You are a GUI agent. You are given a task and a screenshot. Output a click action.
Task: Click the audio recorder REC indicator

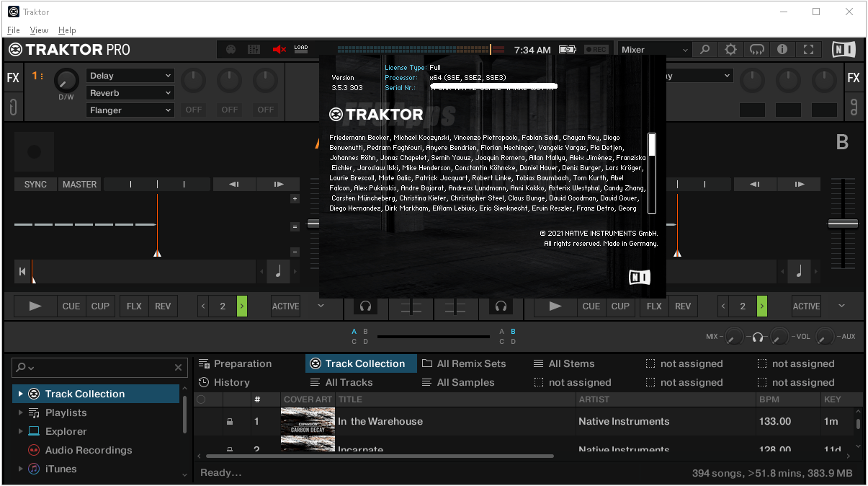coord(596,50)
